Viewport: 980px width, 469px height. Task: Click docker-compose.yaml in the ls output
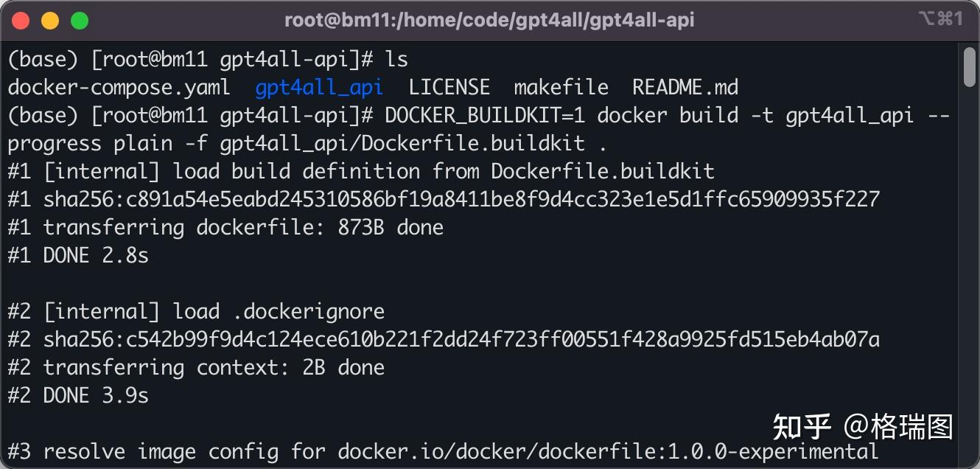point(119,87)
